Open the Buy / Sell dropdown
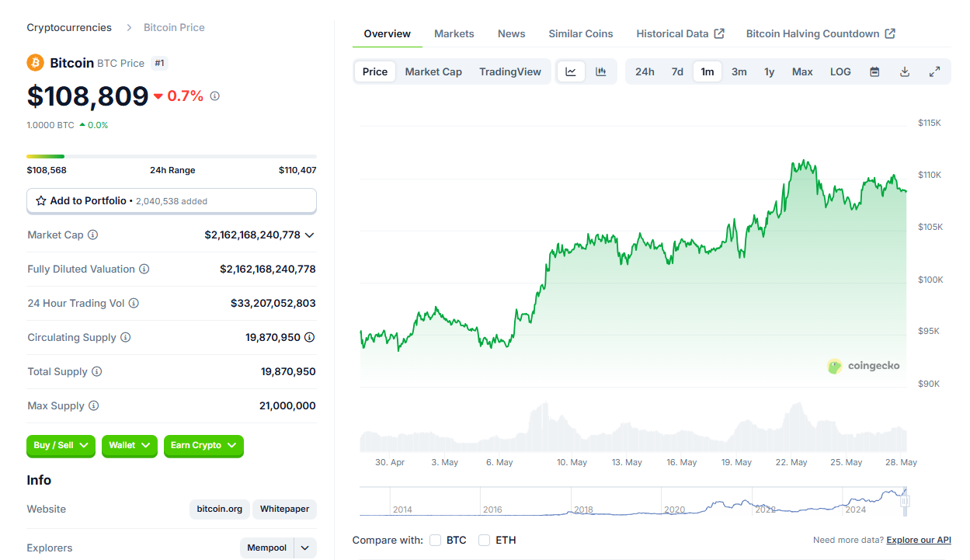970x560 pixels. click(x=61, y=446)
